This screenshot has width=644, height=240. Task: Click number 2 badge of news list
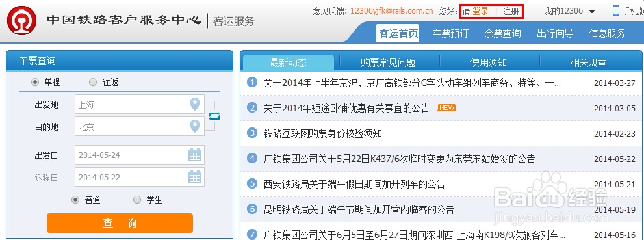251,108
